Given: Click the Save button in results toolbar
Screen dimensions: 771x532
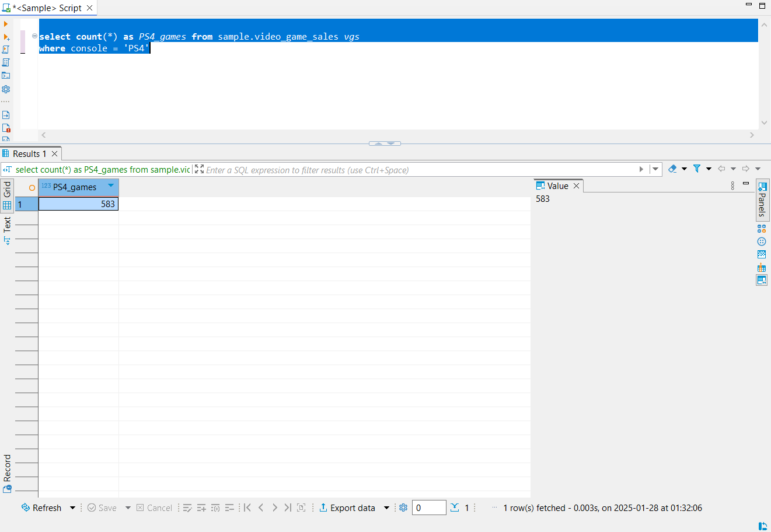Looking at the screenshot, I should coord(102,508).
